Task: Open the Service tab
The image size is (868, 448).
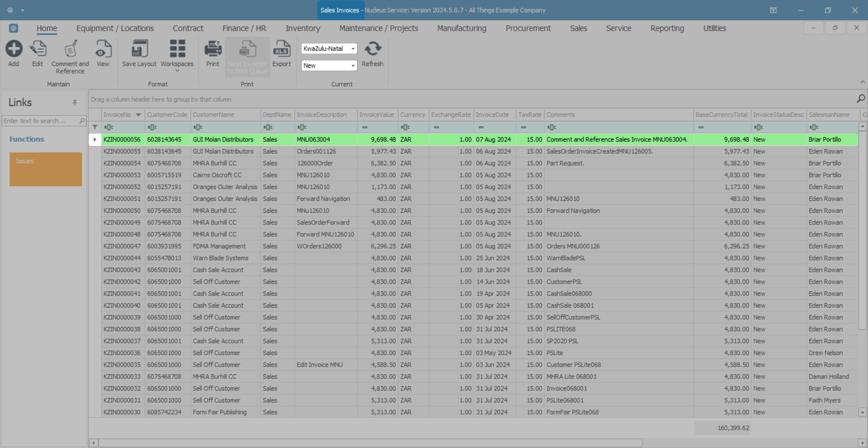Action: point(618,28)
